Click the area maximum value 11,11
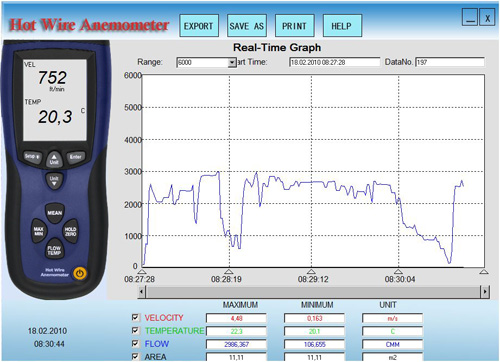The width and height of the screenshot is (500, 362). [236, 357]
